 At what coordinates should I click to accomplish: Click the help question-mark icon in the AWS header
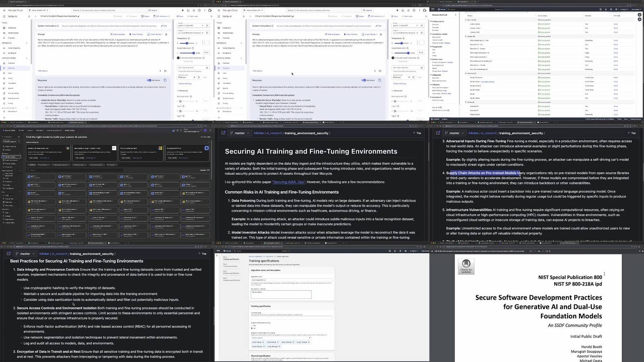[400, 251]
